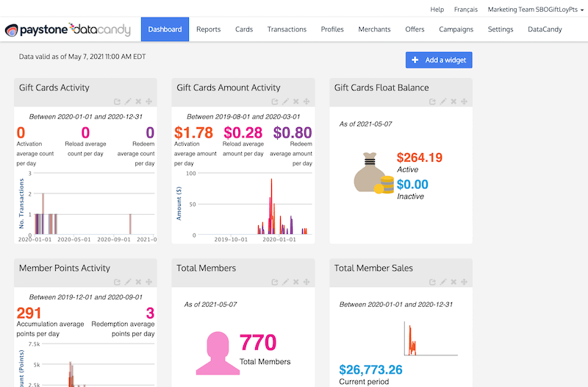Open the Campaigns menu in navigation bar
The height and width of the screenshot is (387, 588).
[x=456, y=30]
